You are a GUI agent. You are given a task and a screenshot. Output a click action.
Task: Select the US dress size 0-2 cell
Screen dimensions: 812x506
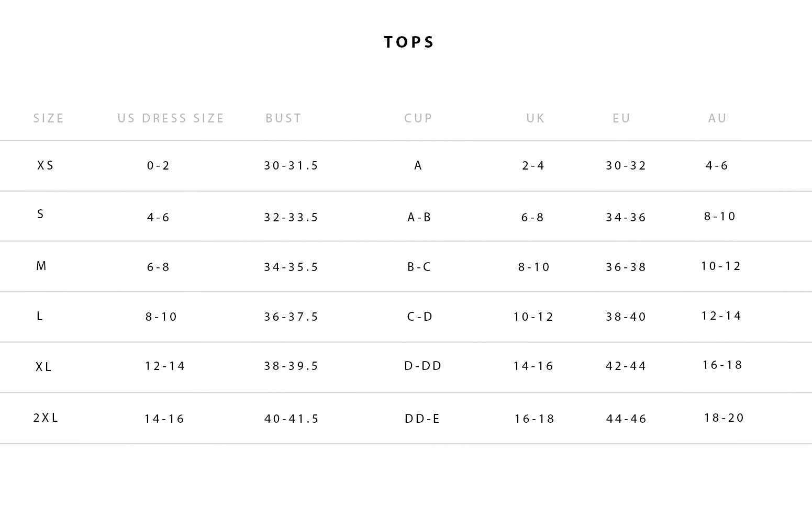(x=159, y=166)
